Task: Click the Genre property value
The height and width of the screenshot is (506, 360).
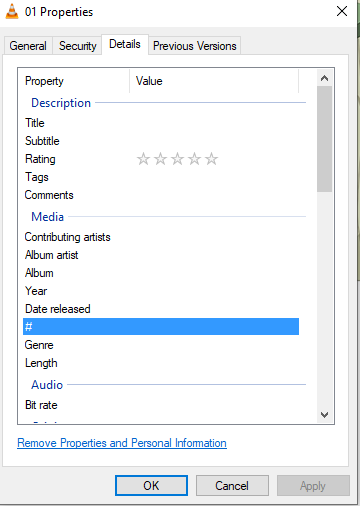Action: 217,345
